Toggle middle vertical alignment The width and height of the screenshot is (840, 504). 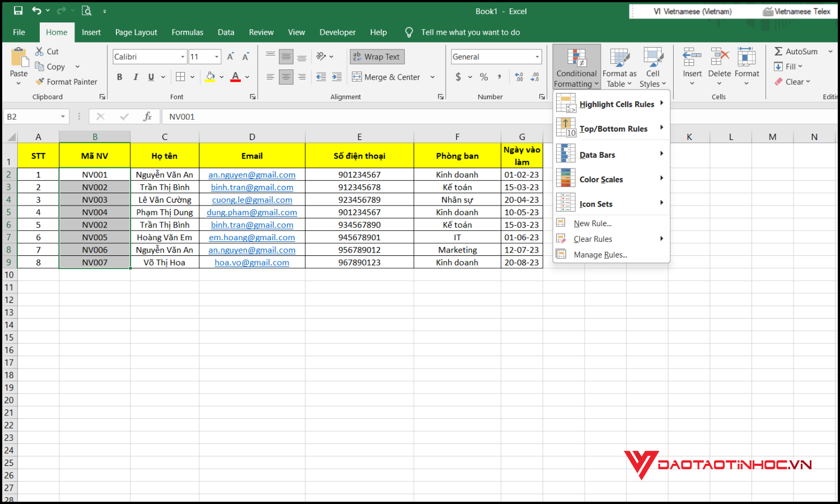coord(286,57)
